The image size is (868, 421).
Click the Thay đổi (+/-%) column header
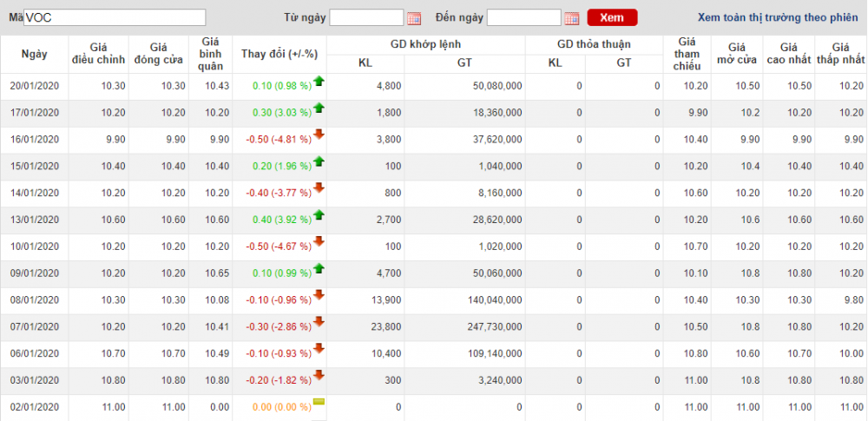[x=279, y=55]
